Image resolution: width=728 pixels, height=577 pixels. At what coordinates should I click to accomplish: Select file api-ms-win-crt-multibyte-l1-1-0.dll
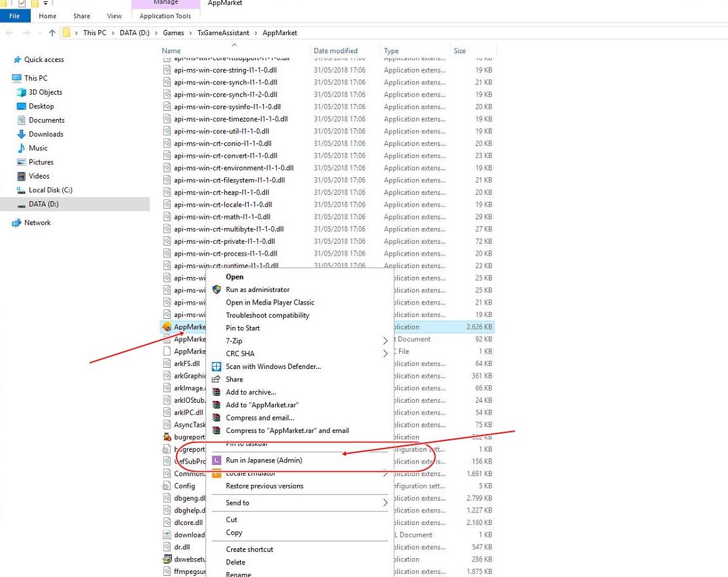tap(327, 229)
